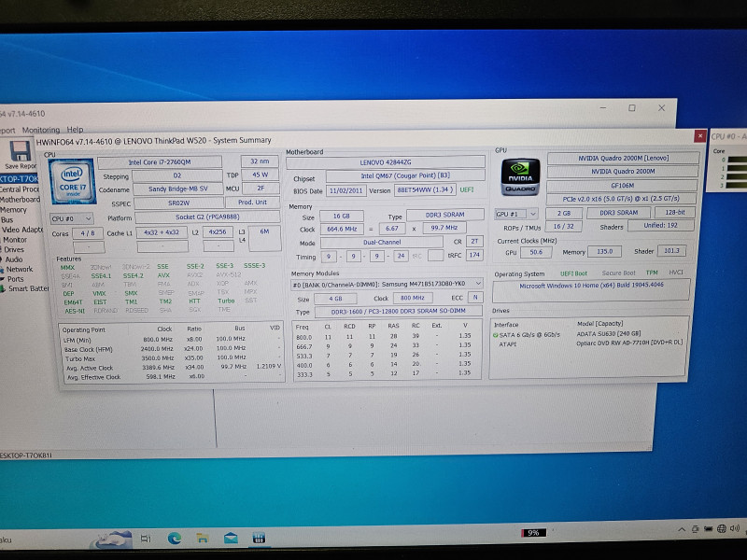
Task: Click the battery icon in the system tray
Action: click(709, 528)
